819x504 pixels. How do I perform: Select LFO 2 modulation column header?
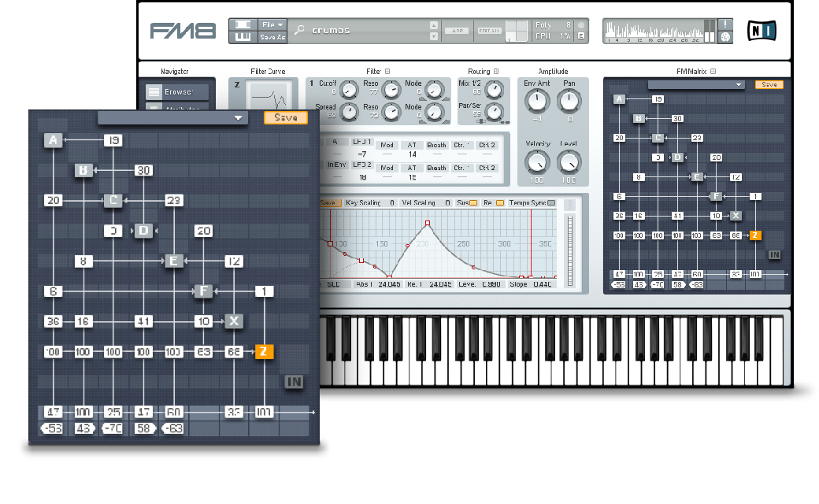(x=361, y=165)
